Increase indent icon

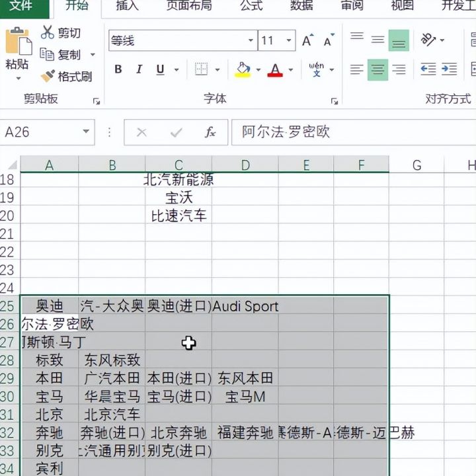(450, 69)
